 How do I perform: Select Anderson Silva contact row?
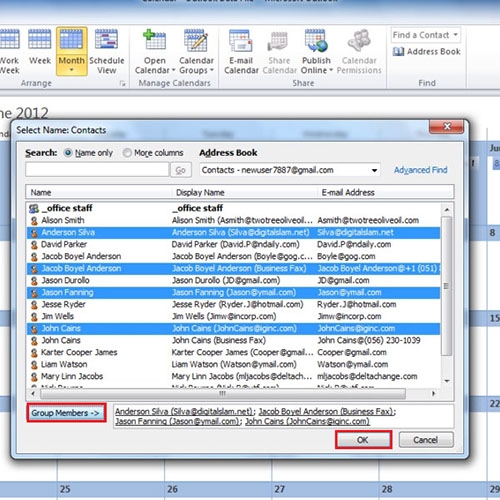coord(233,233)
